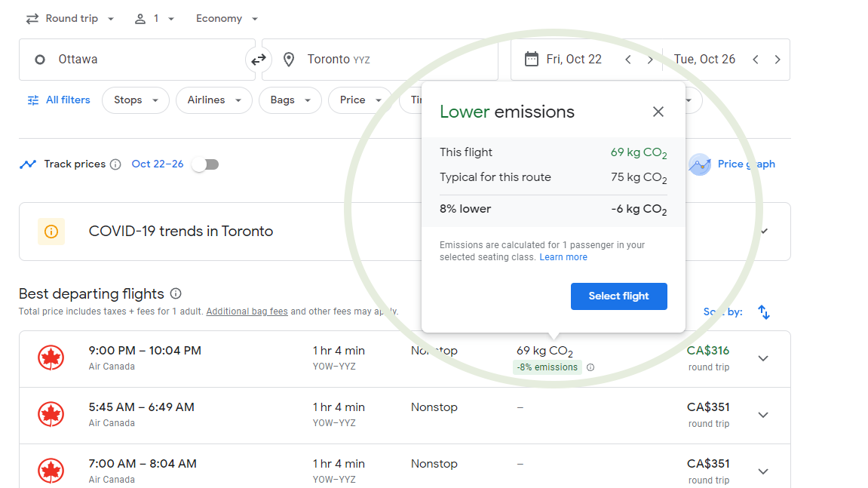Screen dimensions: 868x488
Task: Advance return date after Tue, Oct 26
Action: pos(778,60)
